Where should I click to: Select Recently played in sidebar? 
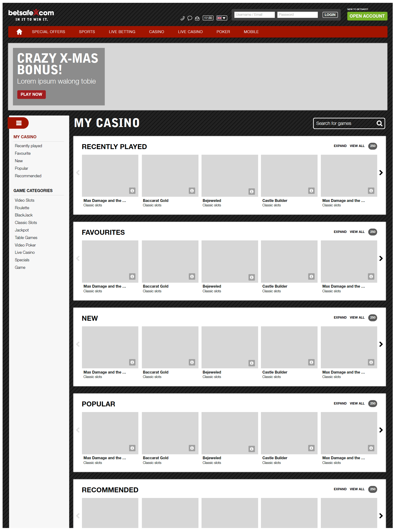[28, 146]
